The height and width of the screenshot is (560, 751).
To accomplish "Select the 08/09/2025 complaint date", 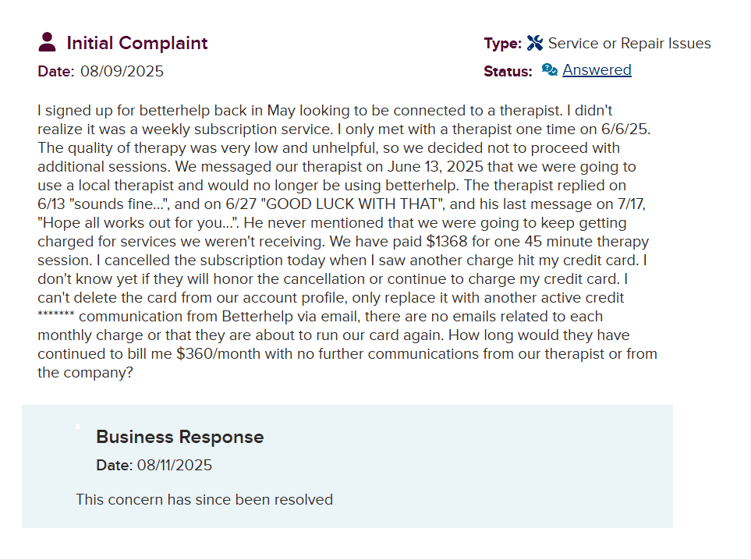I will [122, 72].
